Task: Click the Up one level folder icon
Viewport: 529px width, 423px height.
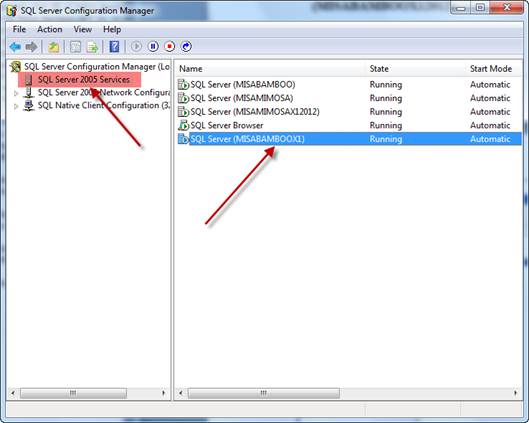Action: 53,47
